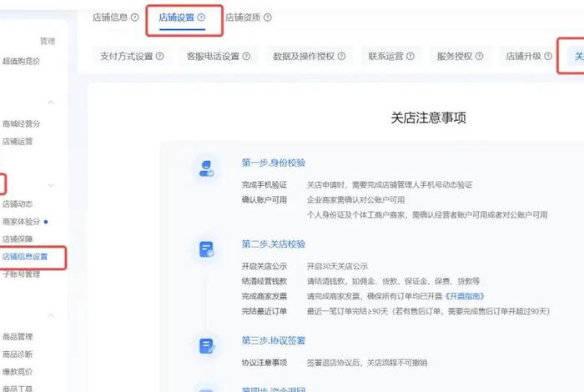The height and width of the screenshot is (392, 584).
Task: Click help icon next to 客服电话设置
Action: tap(246, 56)
